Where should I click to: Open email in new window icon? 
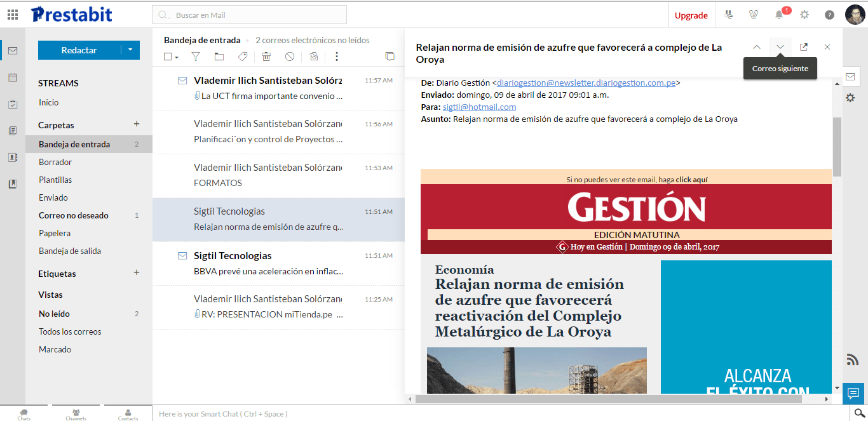click(804, 47)
